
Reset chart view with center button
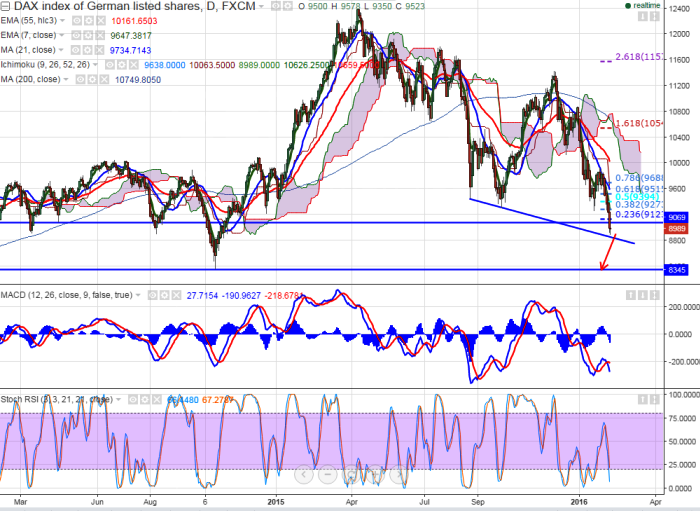[351, 474]
